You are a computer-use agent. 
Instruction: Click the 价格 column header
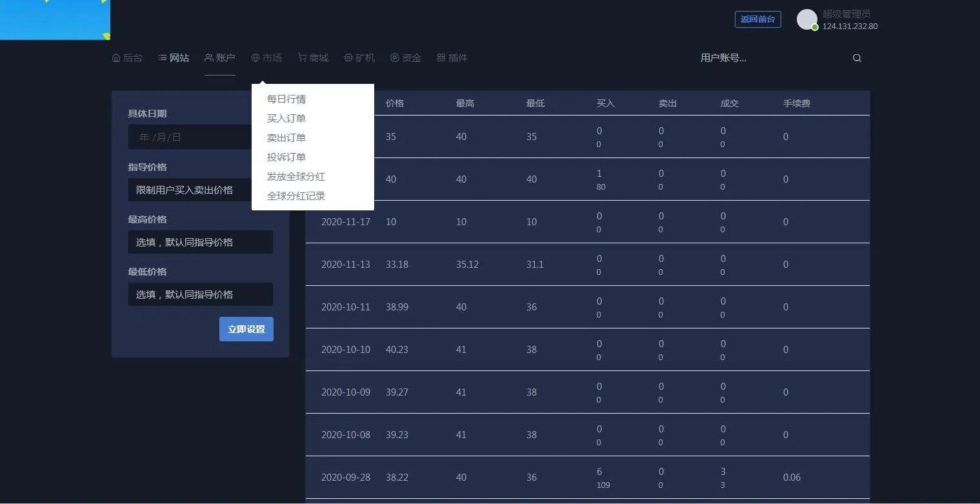(395, 103)
